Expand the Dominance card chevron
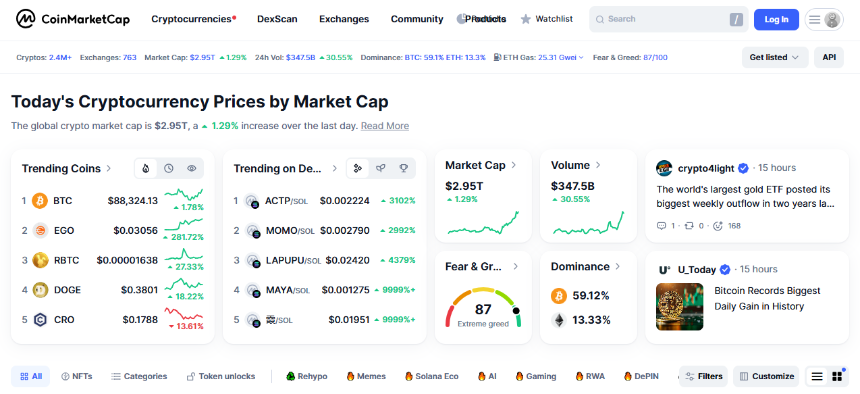 click(618, 267)
